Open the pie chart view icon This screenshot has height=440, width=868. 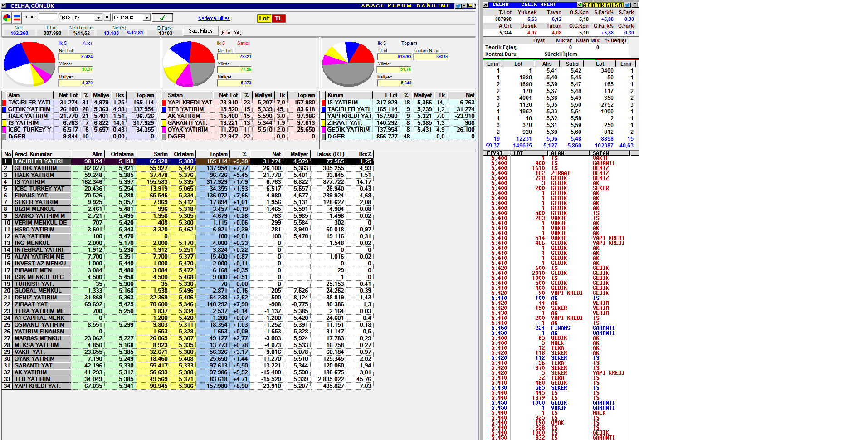tap(7, 18)
